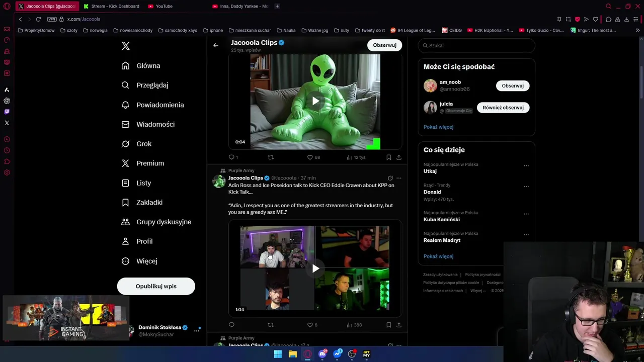Open browser extensions cube icon
This screenshot has height=362, width=644.
coord(608,19)
